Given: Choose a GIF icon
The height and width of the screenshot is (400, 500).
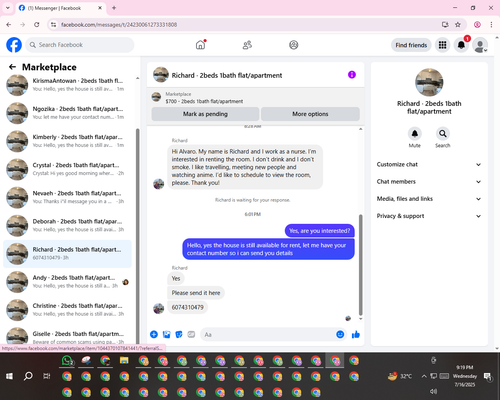Looking at the screenshot, I should point(191,334).
